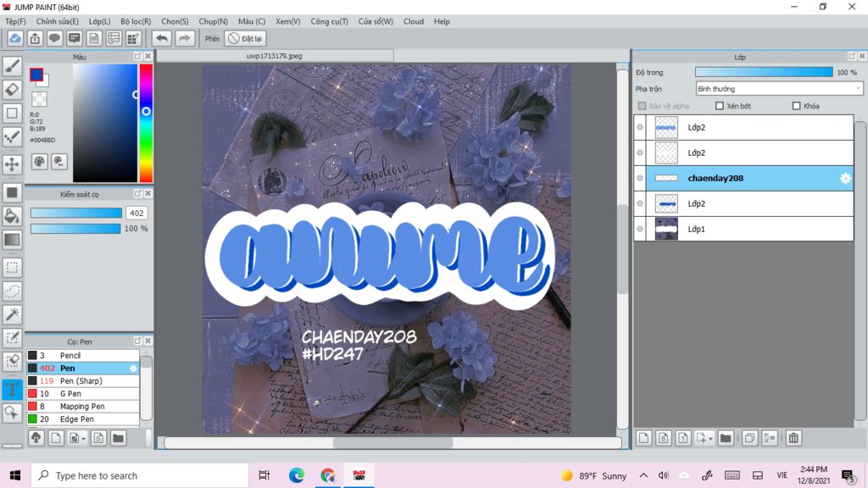Enable the Xén bớt clipping checkbox

(x=719, y=106)
